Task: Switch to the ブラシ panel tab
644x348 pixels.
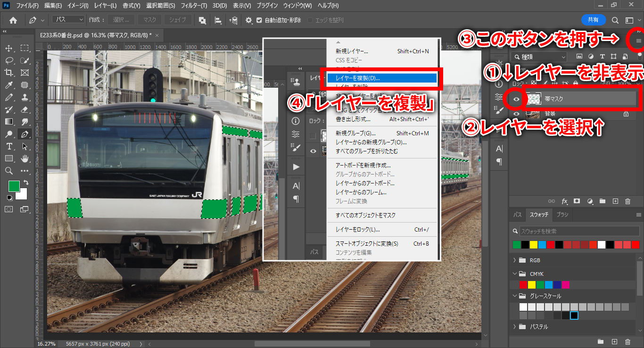Action: (562, 215)
